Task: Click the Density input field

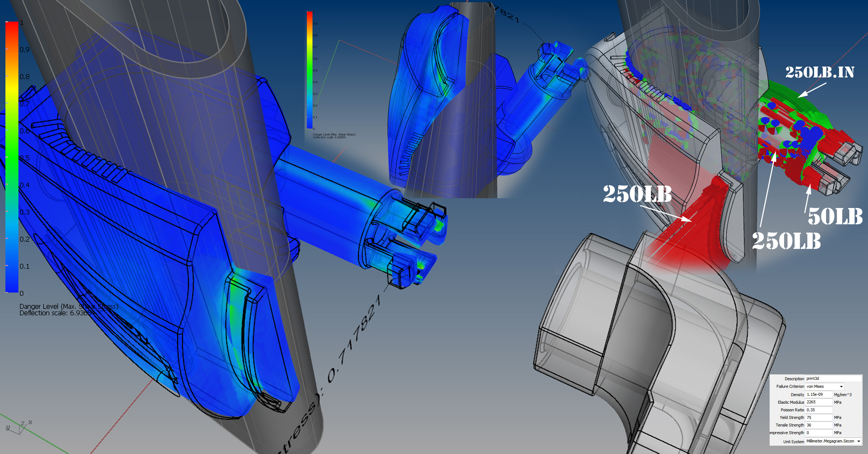Action: click(818, 394)
